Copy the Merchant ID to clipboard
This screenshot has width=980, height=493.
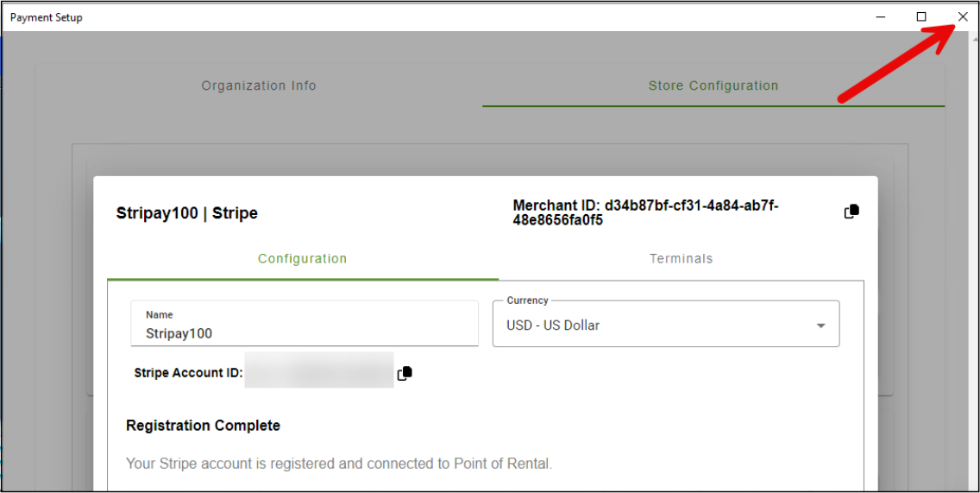click(851, 212)
